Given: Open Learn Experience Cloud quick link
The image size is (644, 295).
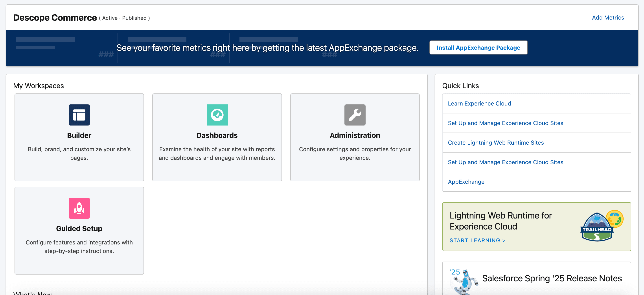Looking at the screenshot, I should tap(479, 103).
